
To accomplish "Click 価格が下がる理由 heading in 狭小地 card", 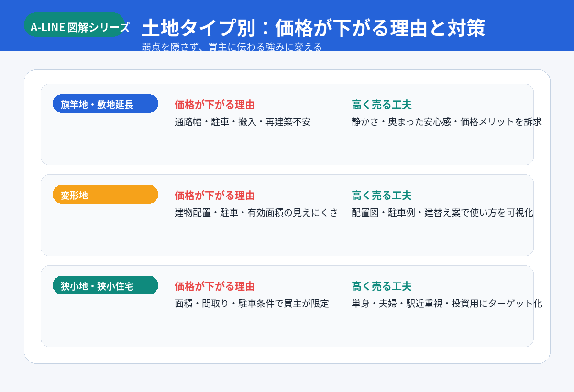I will 214,286.
